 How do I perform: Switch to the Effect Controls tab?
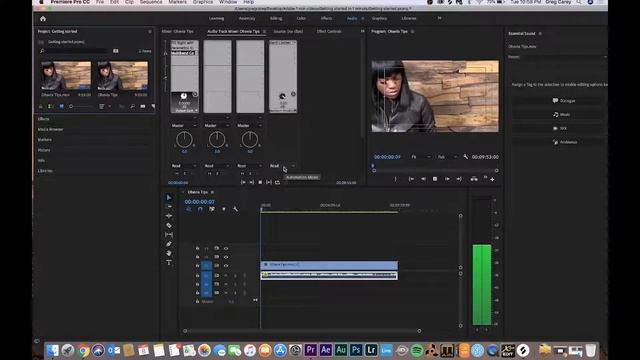[x=329, y=31]
